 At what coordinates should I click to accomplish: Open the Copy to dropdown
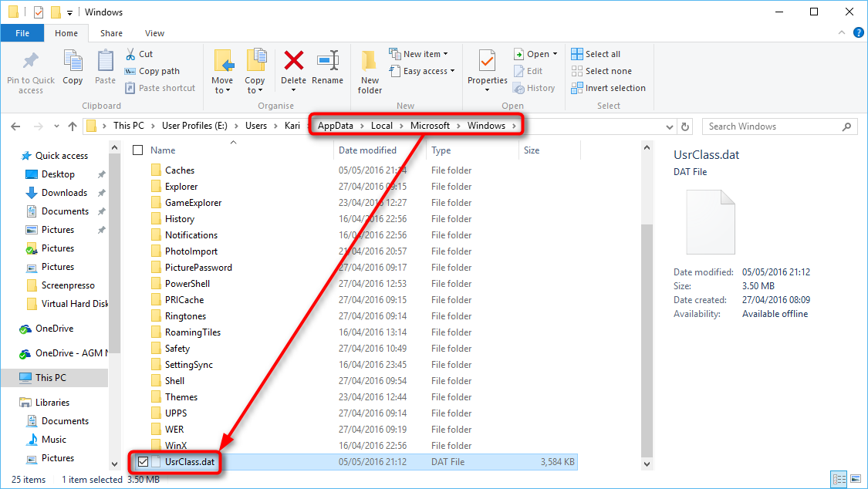(255, 85)
